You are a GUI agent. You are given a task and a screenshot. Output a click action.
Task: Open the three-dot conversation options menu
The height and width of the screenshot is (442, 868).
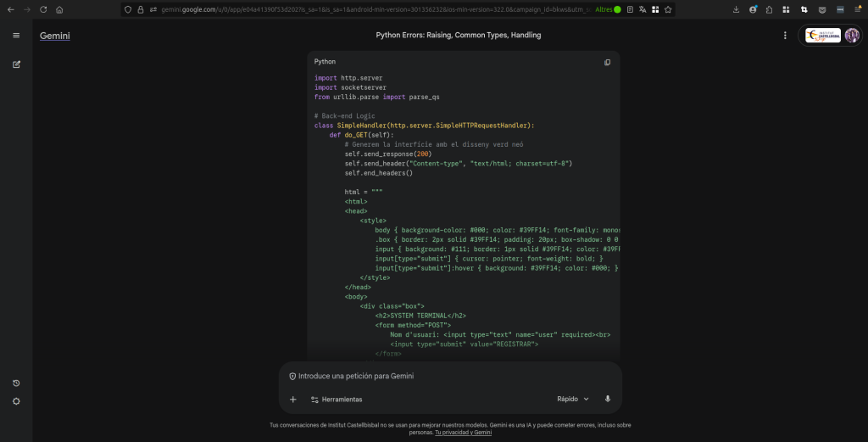(785, 36)
